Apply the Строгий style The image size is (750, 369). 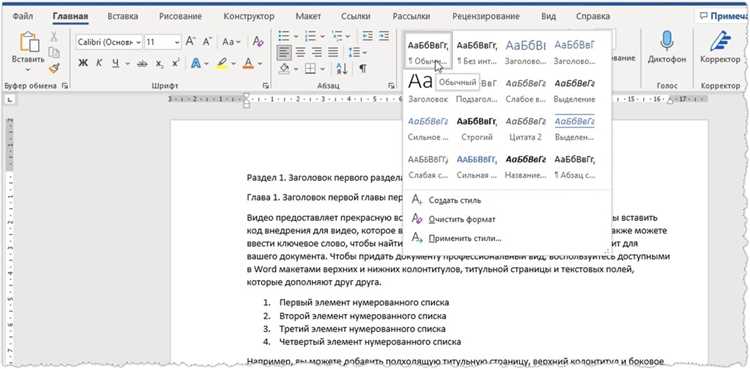coord(477,128)
